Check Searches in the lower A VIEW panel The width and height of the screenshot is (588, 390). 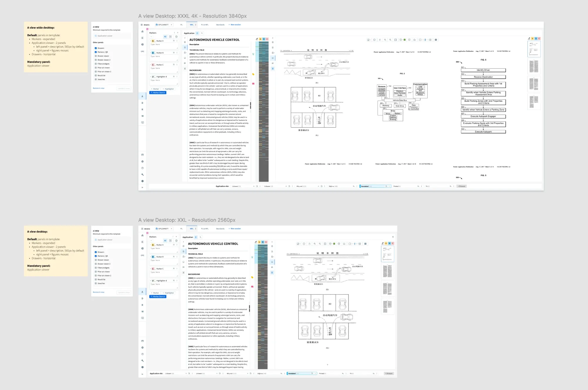(x=96, y=283)
